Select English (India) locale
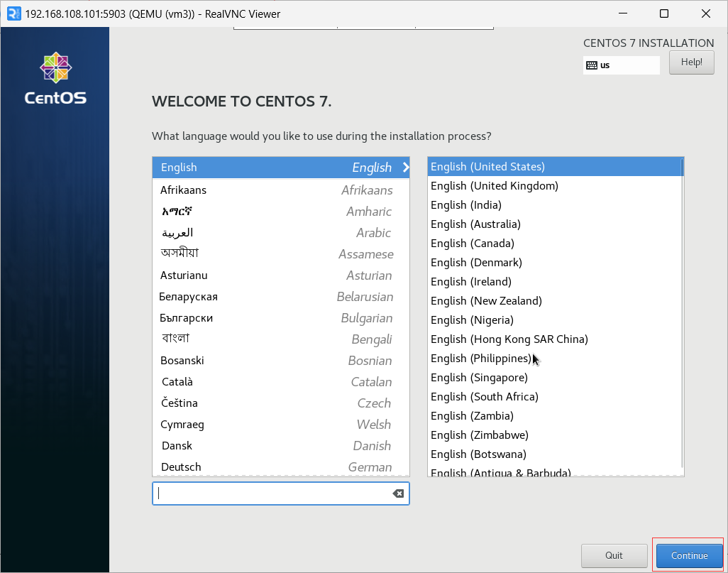 point(554,205)
